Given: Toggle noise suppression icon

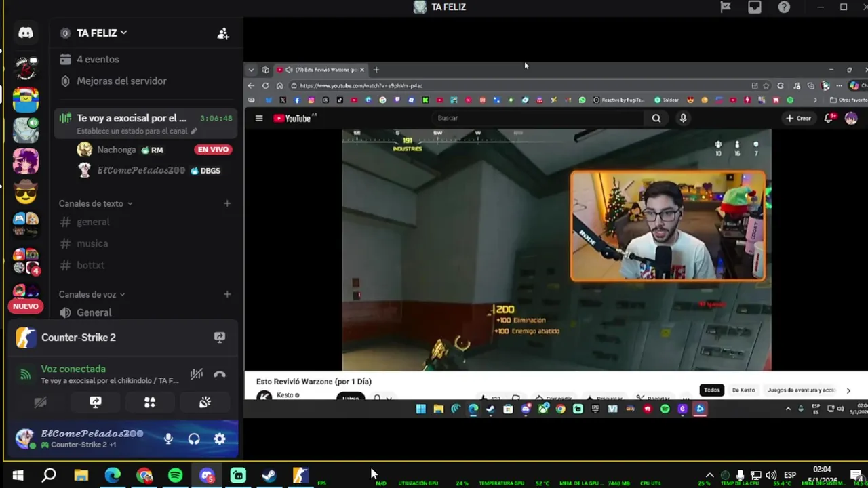Looking at the screenshot, I should point(197,374).
